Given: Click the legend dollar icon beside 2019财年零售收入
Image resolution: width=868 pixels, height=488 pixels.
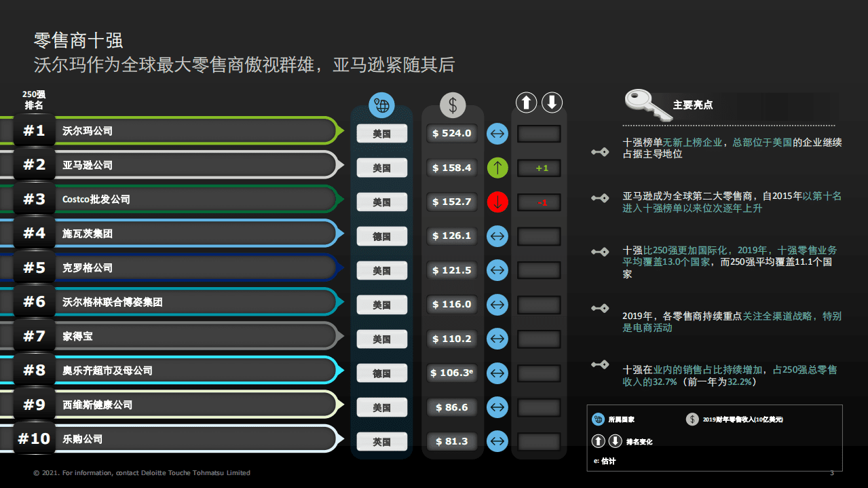Looking at the screenshot, I should pyautogui.click(x=692, y=419).
